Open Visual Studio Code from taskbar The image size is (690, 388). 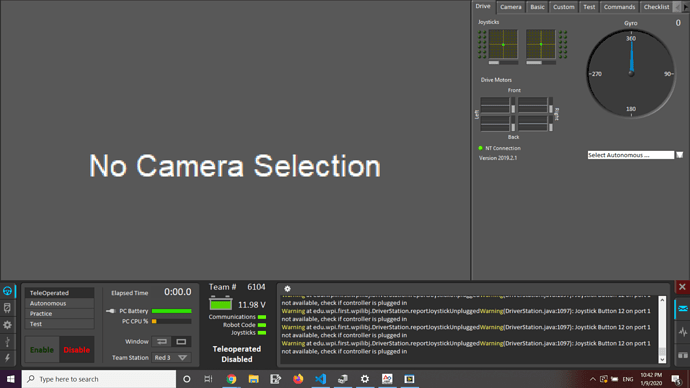320,379
